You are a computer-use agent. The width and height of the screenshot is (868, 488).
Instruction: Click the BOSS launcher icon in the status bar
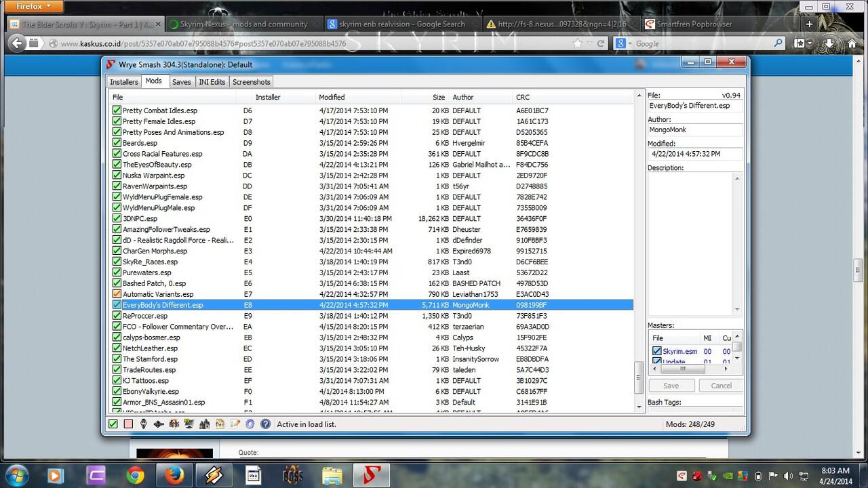click(x=174, y=424)
